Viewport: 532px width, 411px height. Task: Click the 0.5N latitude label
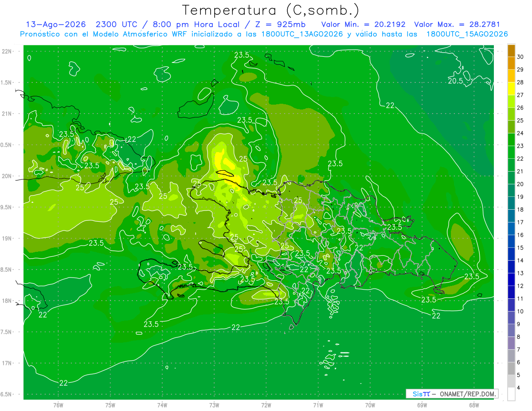(7, 145)
